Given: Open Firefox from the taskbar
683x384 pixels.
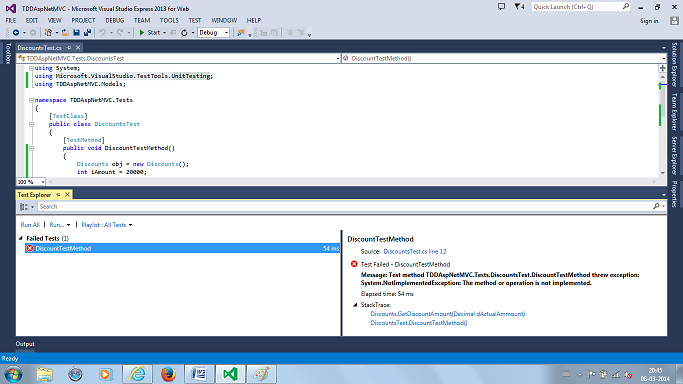Looking at the screenshot, I should (x=168, y=374).
